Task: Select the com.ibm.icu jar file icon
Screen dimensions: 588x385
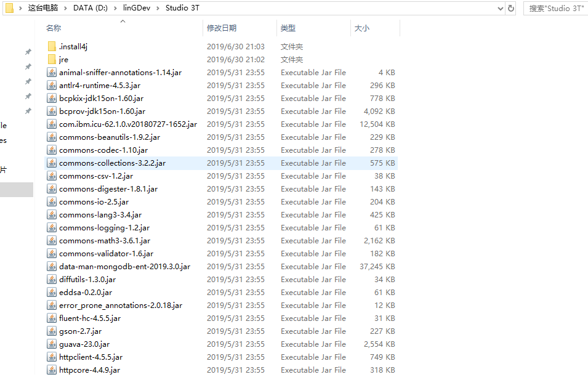Action: pos(52,124)
